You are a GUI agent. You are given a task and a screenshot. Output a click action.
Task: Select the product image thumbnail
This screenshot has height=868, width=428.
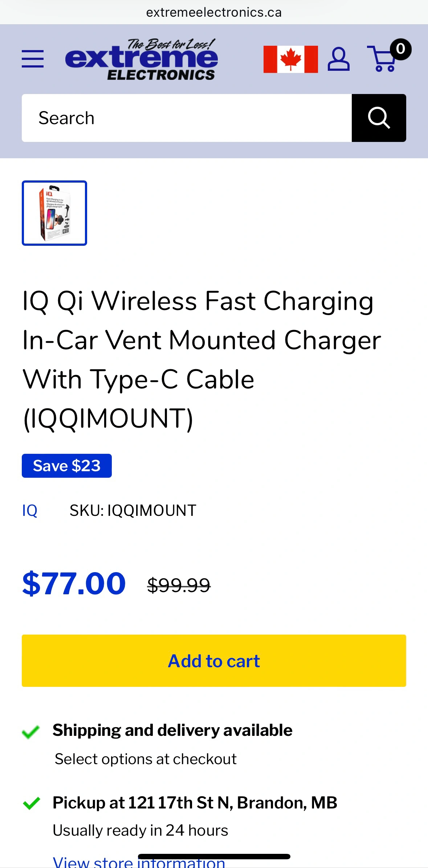pos(54,213)
